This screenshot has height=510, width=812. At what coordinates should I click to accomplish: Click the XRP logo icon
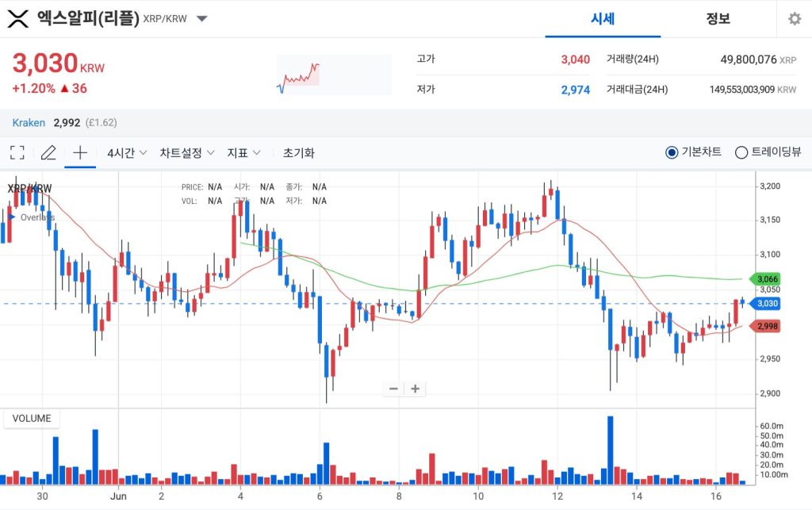click(17, 18)
